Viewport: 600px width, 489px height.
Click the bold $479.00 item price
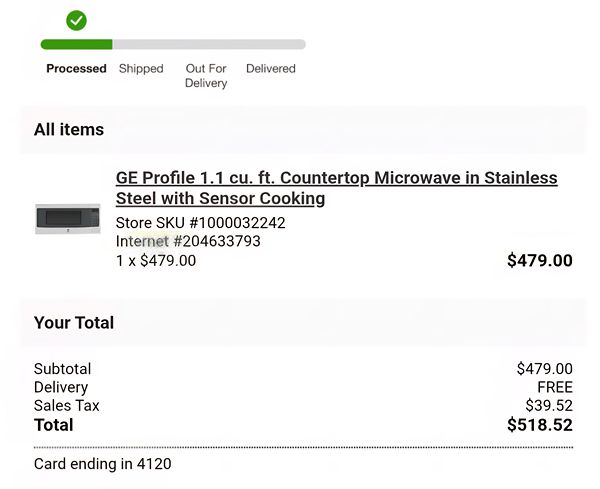[x=540, y=261]
